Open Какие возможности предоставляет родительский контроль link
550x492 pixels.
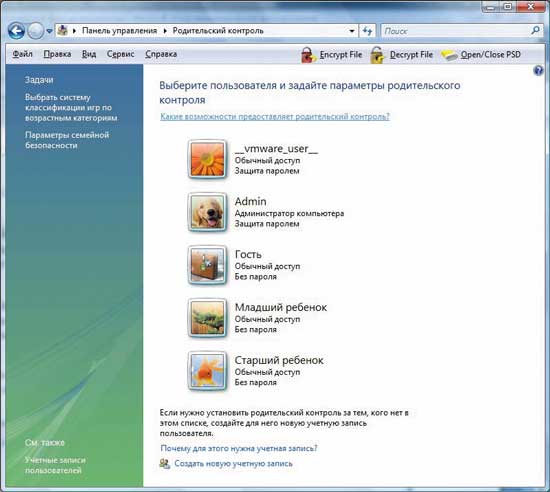point(275,116)
